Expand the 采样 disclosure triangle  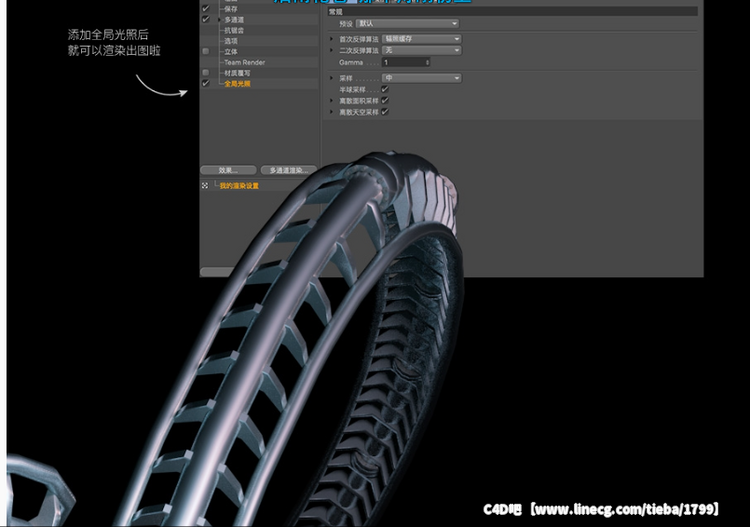(331, 78)
